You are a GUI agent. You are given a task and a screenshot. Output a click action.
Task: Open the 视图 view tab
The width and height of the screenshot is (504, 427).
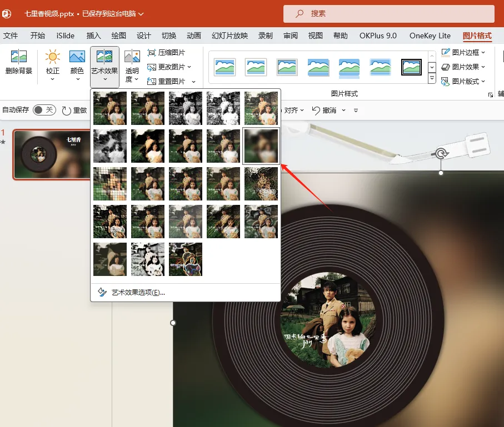point(315,36)
